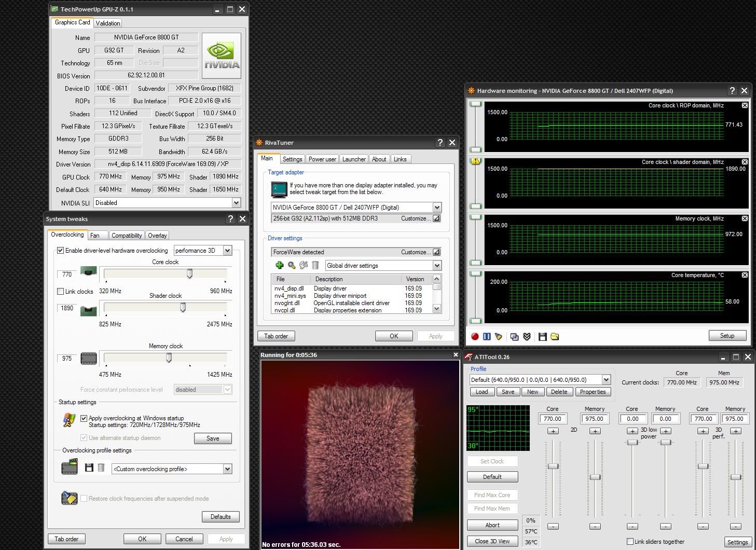Open the ATITool Profile dropdown
Viewport: 756px width, 550px height.
[606, 380]
